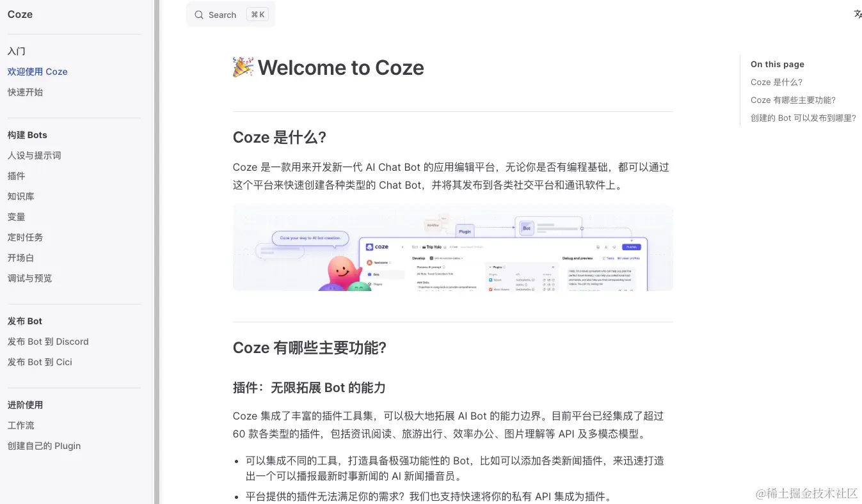
Task: Click the Welcome to Coze heading
Action: [x=328, y=67]
